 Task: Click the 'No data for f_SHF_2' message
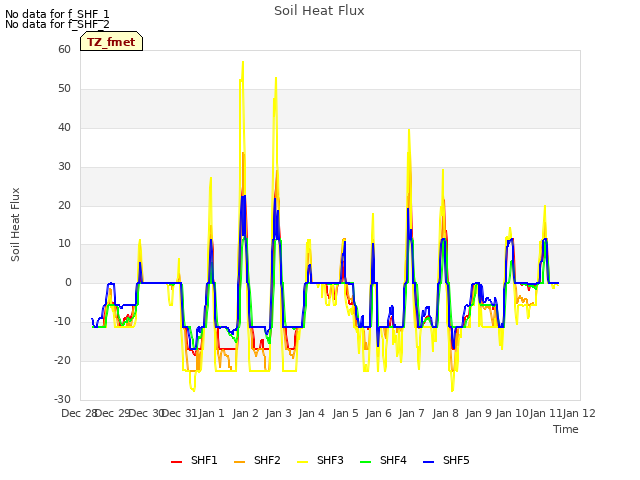click(57, 24)
